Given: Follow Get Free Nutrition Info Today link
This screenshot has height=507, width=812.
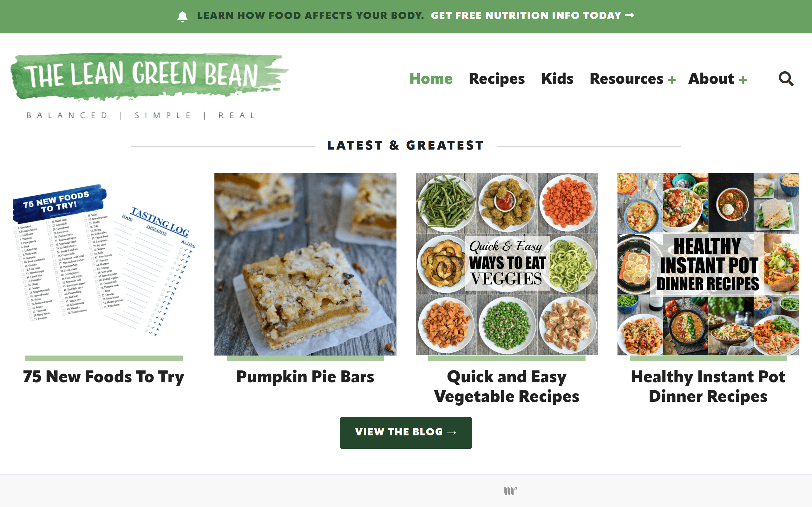Looking at the screenshot, I should [532, 16].
